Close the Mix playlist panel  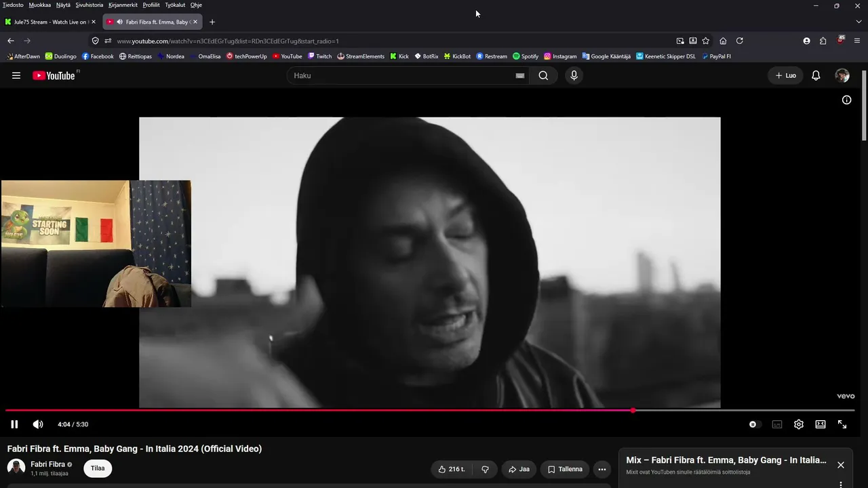pyautogui.click(x=841, y=465)
